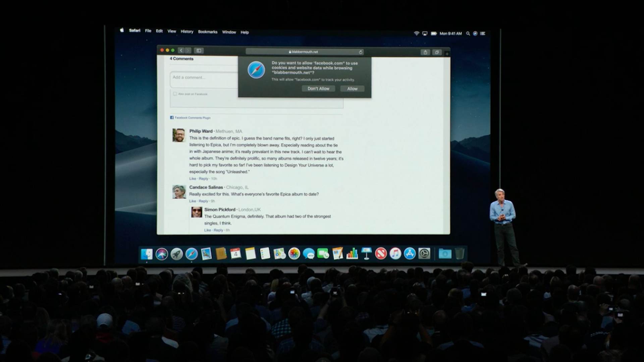
Task: Launch the News app from Dock
Action: [381, 254]
